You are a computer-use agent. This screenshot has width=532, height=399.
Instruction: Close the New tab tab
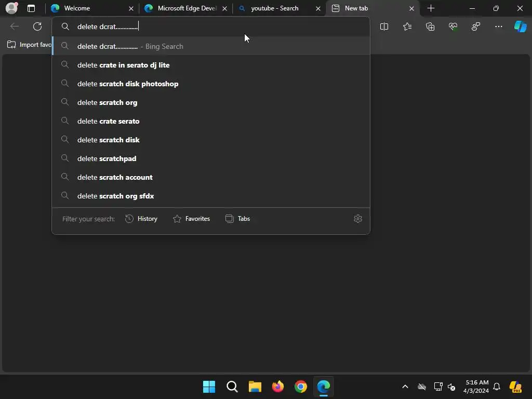coord(411,8)
